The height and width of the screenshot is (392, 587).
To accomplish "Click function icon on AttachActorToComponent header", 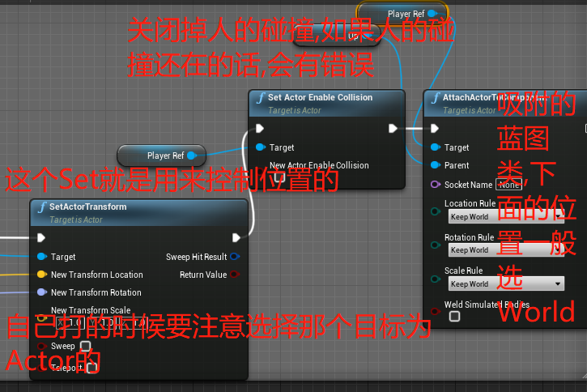I will (436, 98).
